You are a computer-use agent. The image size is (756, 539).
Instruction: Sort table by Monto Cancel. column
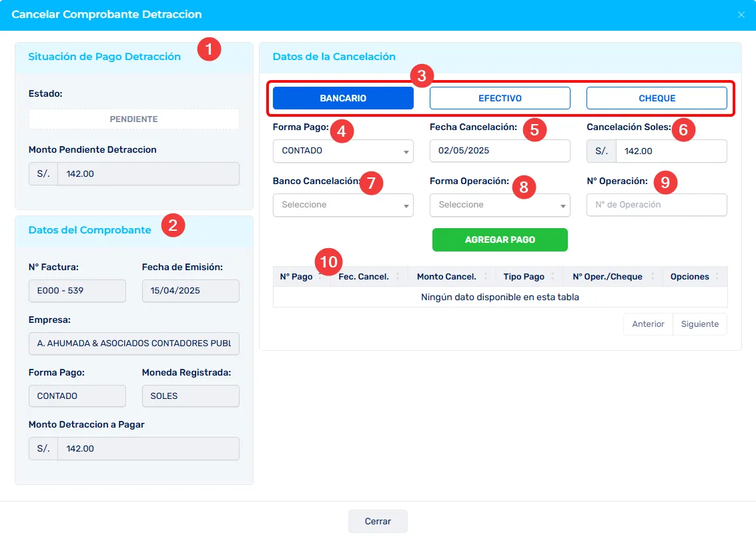point(446,277)
